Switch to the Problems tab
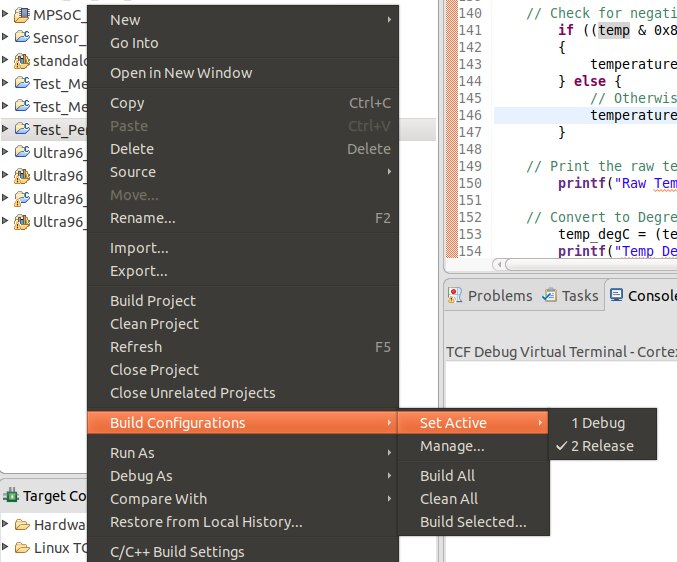The image size is (677, 562). (490, 296)
